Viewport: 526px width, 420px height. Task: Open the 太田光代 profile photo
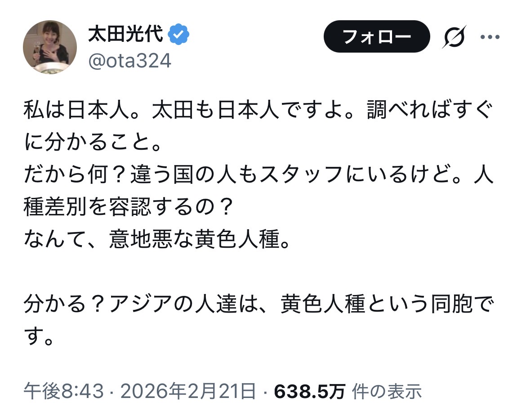click(x=50, y=47)
